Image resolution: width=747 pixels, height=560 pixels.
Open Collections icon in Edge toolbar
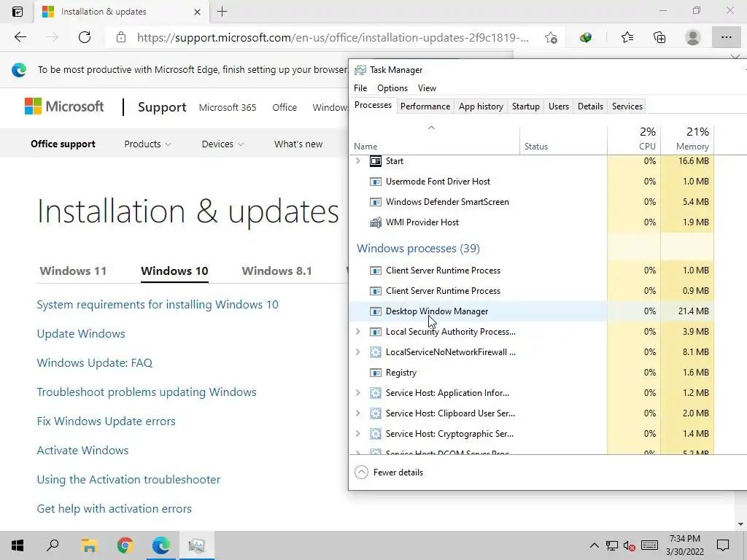(x=659, y=37)
